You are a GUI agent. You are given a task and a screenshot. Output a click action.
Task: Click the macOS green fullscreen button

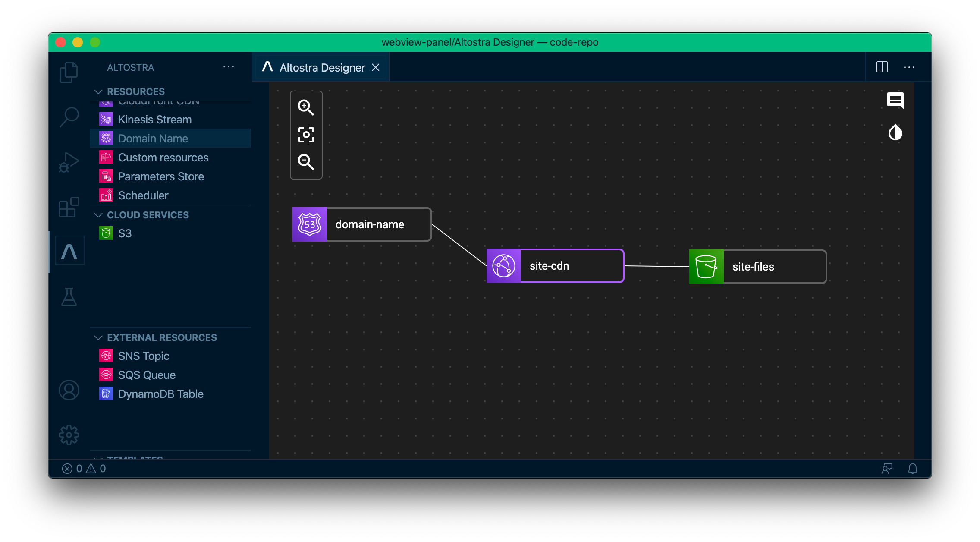[x=95, y=42]
